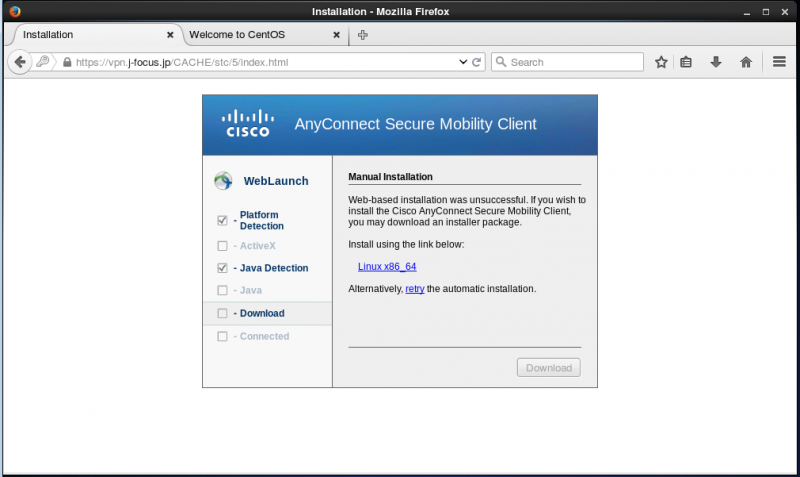
Task: Click the padlock security icon
Action: pos(67,62)
